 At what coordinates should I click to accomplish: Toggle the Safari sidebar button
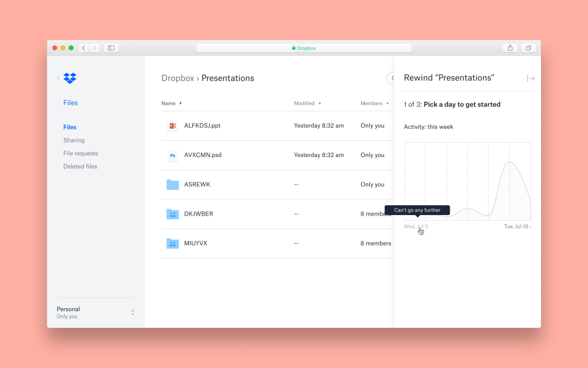click(111, 48)
